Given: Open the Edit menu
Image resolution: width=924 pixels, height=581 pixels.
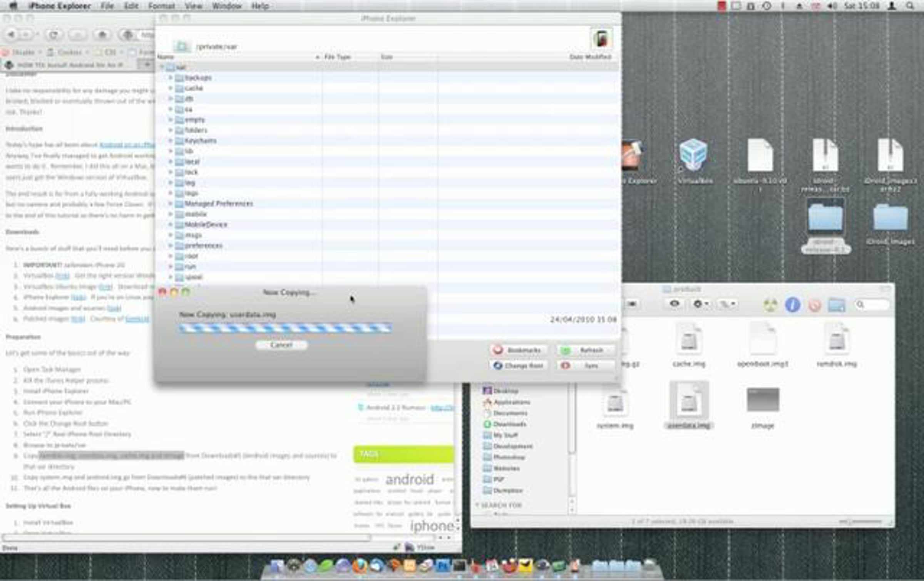Looking at the screenshot, I should [131, 6].
